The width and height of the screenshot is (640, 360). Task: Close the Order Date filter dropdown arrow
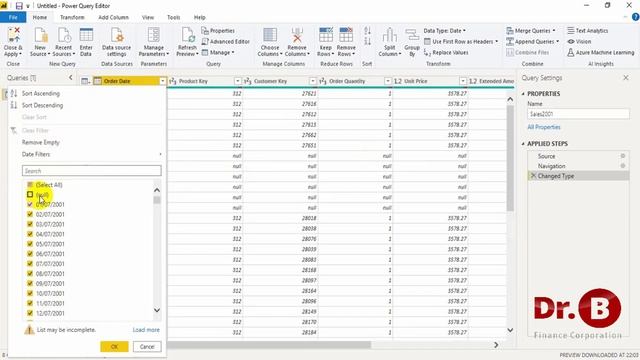click(x=162, y=81)
